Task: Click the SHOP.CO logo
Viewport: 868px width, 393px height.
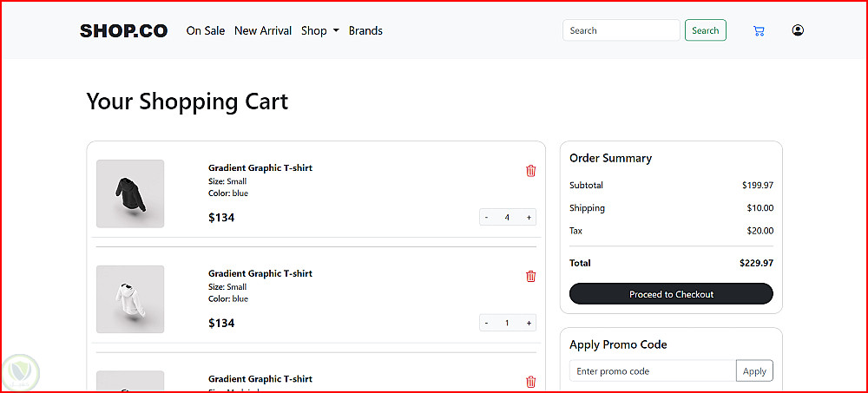Action: tap(123, 30)
